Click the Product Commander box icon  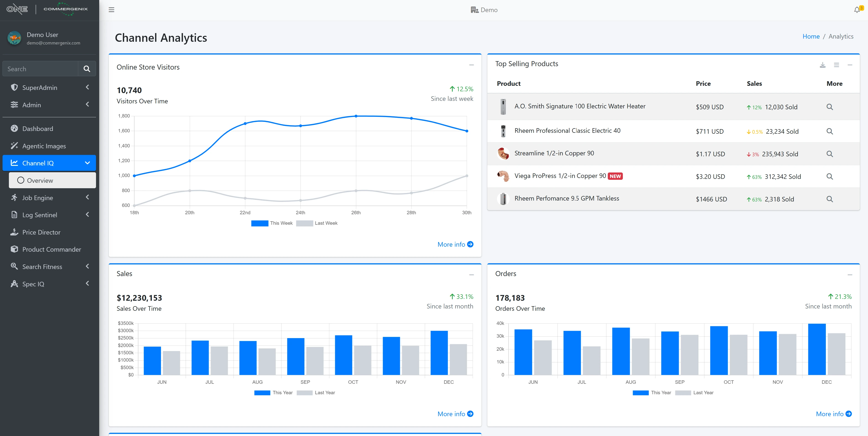(14, 249)
